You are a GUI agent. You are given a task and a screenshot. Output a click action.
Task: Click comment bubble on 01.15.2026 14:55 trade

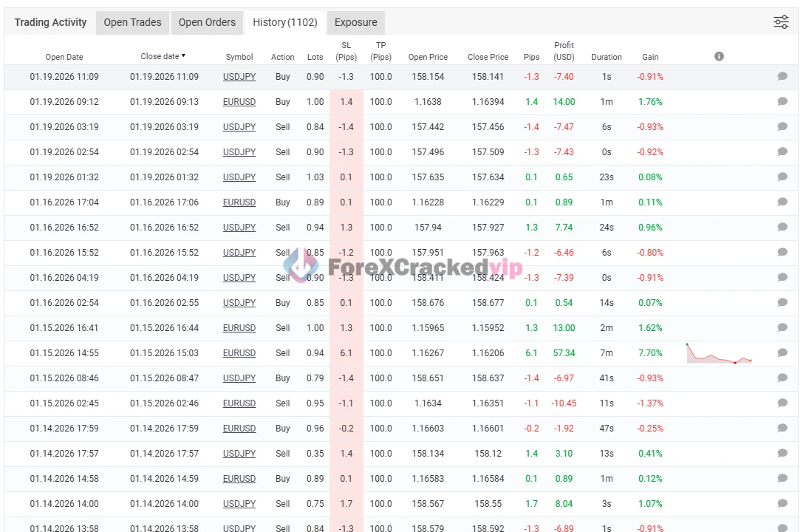[782, 353]
